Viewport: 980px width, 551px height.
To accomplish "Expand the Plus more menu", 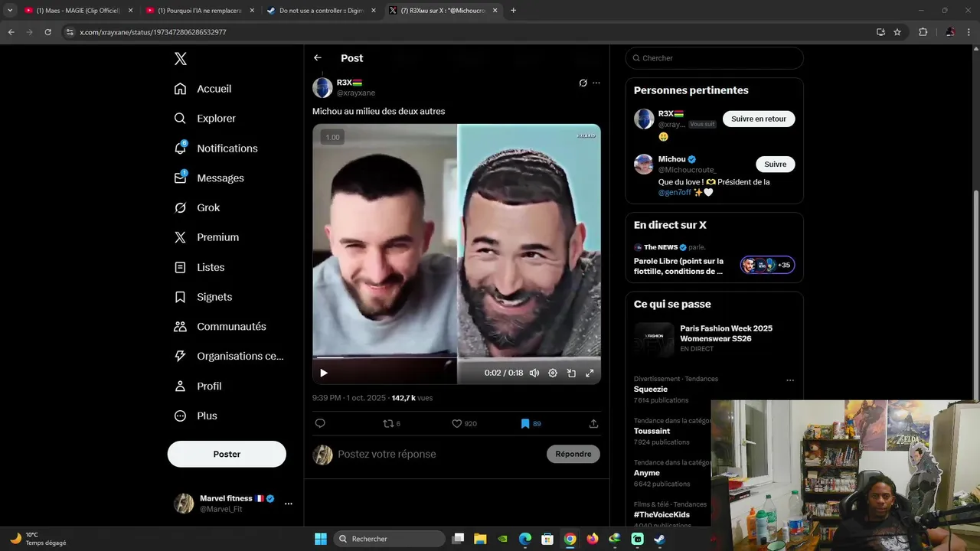I will pyautogui.click(x=195, y=416).
